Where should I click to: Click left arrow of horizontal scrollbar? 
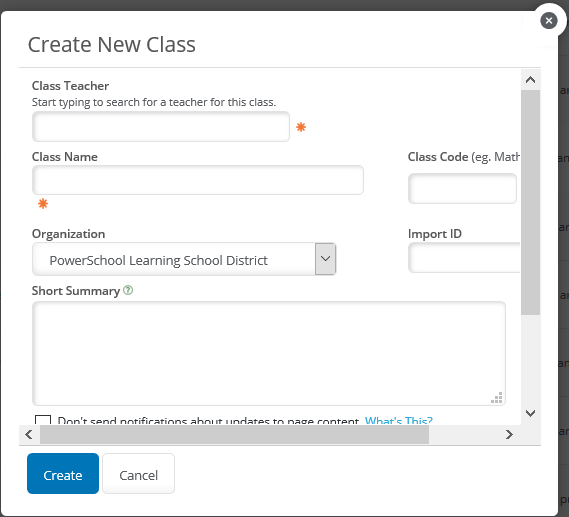(x=29, y=434)
